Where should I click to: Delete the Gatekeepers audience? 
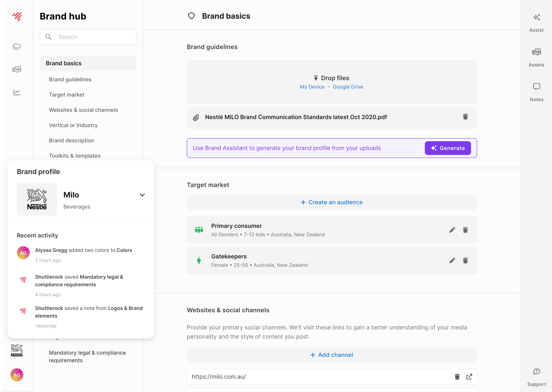[465, 261]
